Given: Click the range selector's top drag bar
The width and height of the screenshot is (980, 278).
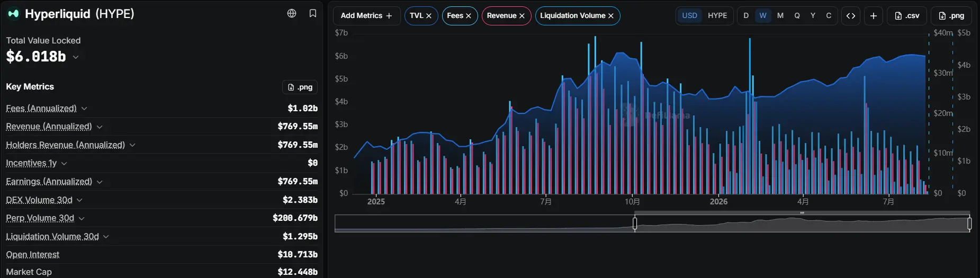Looking at the screenshot, I should pyautogui.click(x=802, y=213).
